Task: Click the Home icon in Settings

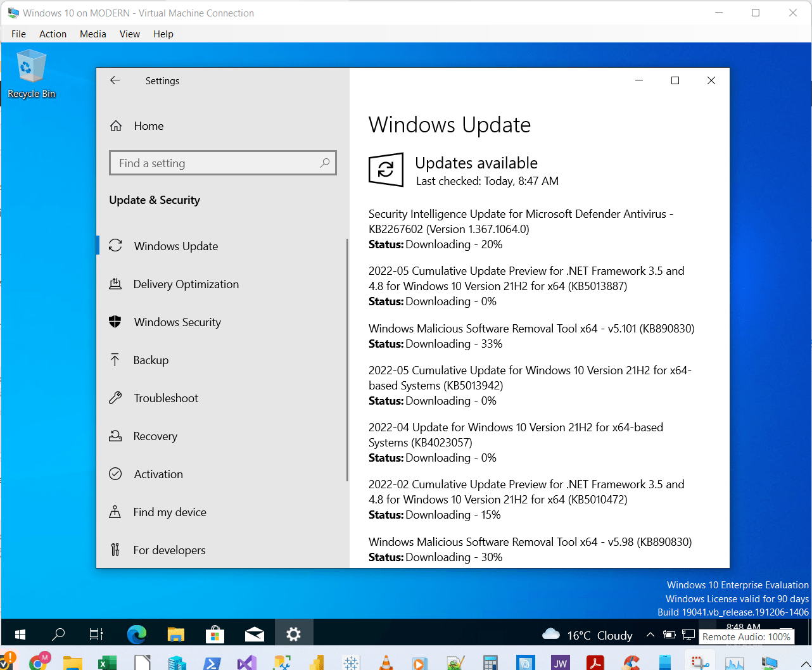Action: pyautogui.click(x=116, y=125)
